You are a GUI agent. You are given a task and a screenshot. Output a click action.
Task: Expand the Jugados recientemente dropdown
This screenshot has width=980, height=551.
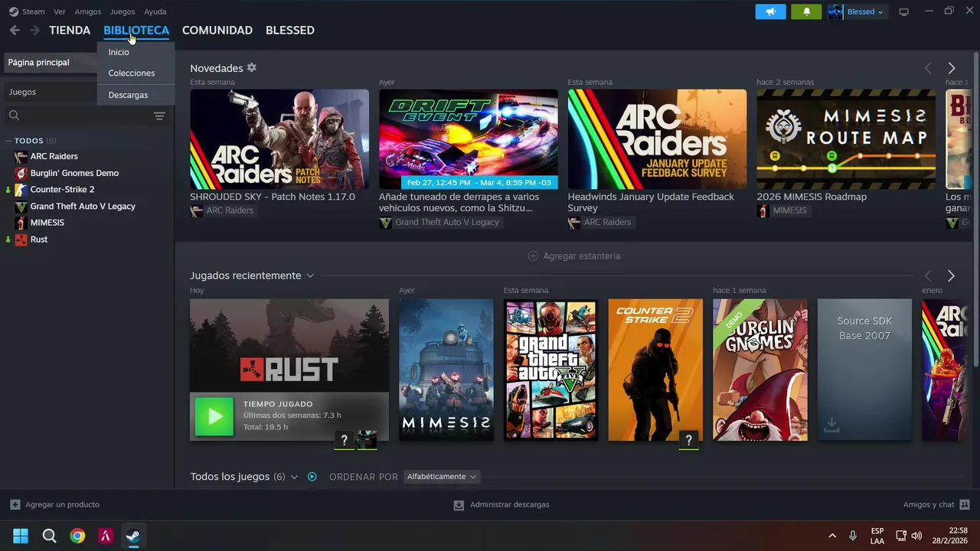point(310,275)
